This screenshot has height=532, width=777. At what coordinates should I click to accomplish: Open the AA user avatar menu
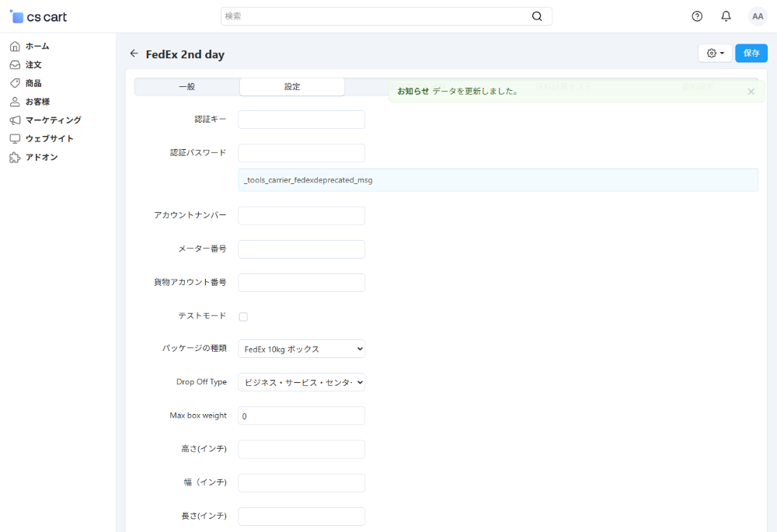click(x=757, y=16)
